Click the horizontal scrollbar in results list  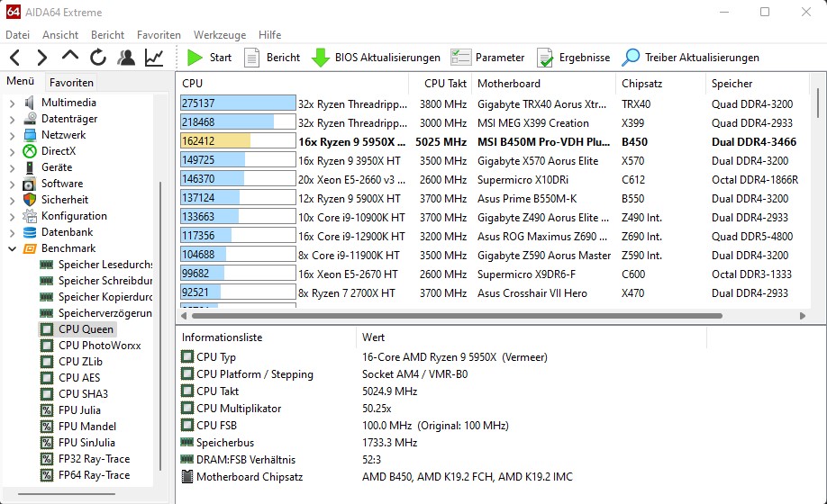pyautogui.click(x=457, y=316)
